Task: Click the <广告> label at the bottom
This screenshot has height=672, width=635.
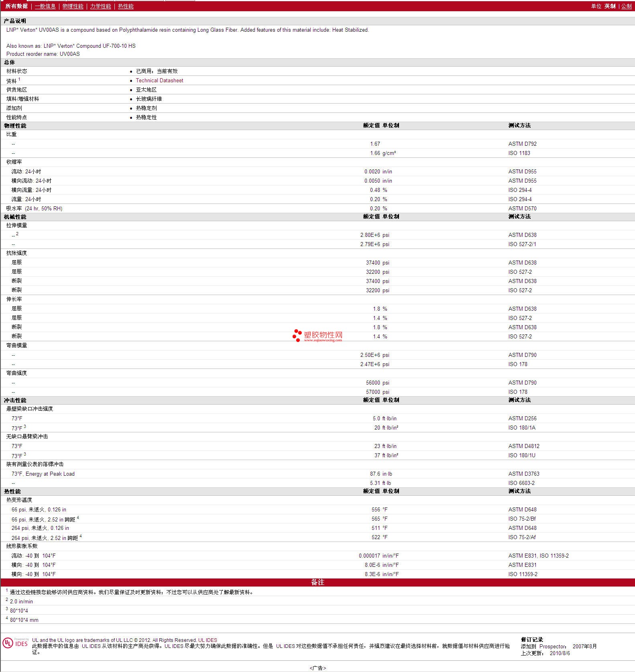Action: [317, 668]
